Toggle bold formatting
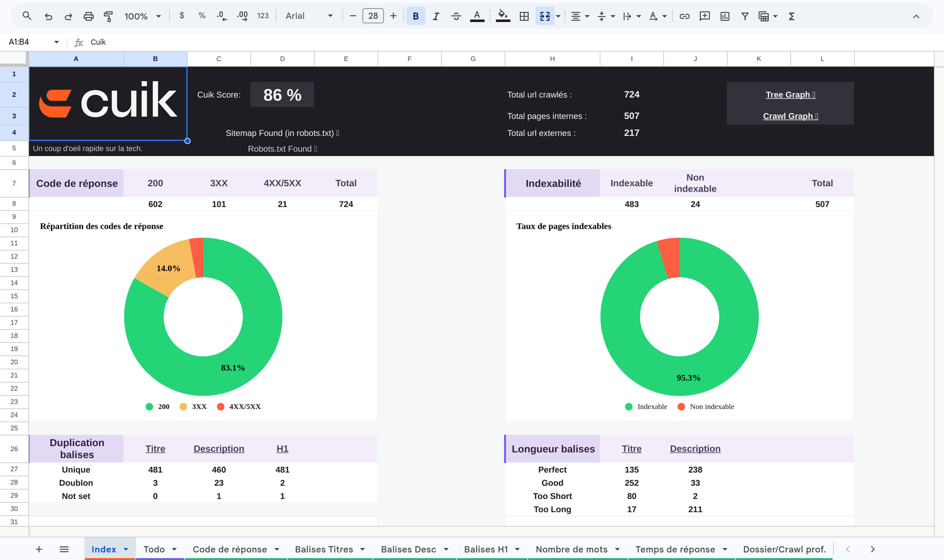The width and height of the screenshot is (944, 560). click(415, 16)
